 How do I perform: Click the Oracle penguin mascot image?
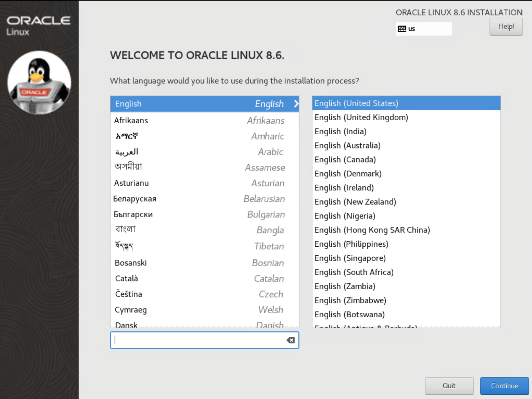[x=39, y=83]
